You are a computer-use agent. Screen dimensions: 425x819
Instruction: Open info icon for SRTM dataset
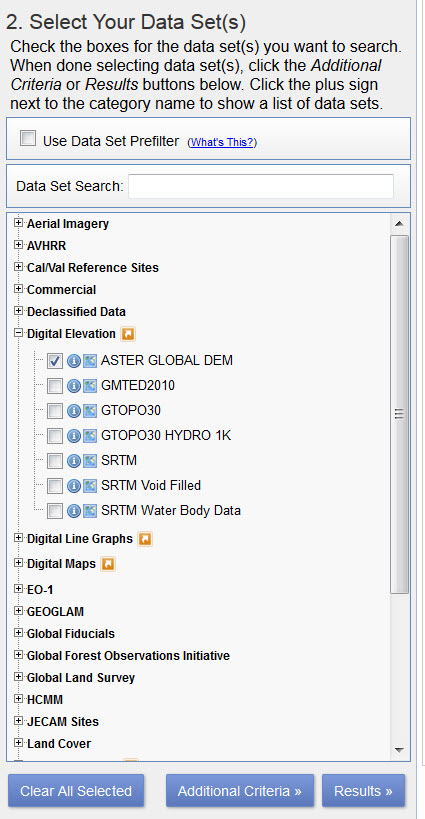tap(74, 461)
